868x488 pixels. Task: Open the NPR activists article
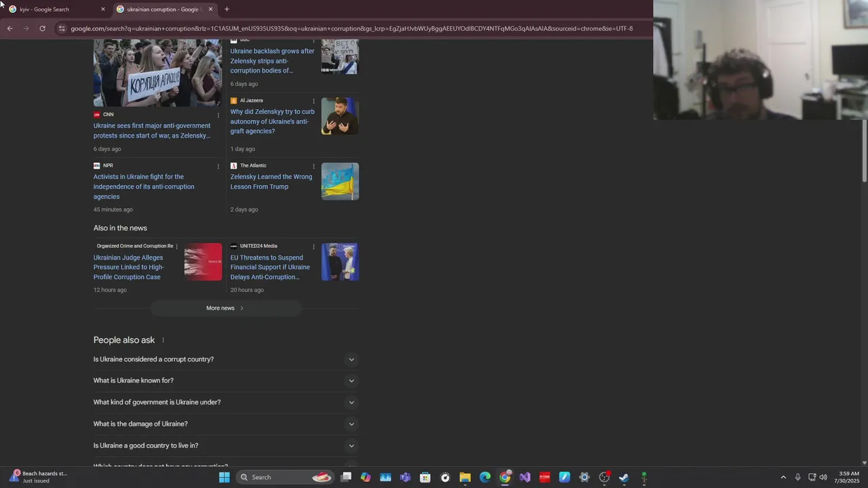pyautogui.click(x=144, y=186)
